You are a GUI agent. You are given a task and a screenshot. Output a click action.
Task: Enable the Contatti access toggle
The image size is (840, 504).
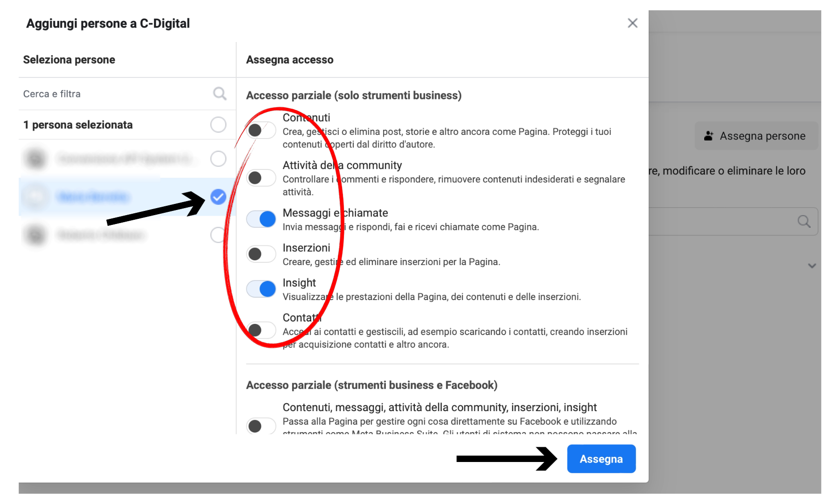[x=261, y=330]
